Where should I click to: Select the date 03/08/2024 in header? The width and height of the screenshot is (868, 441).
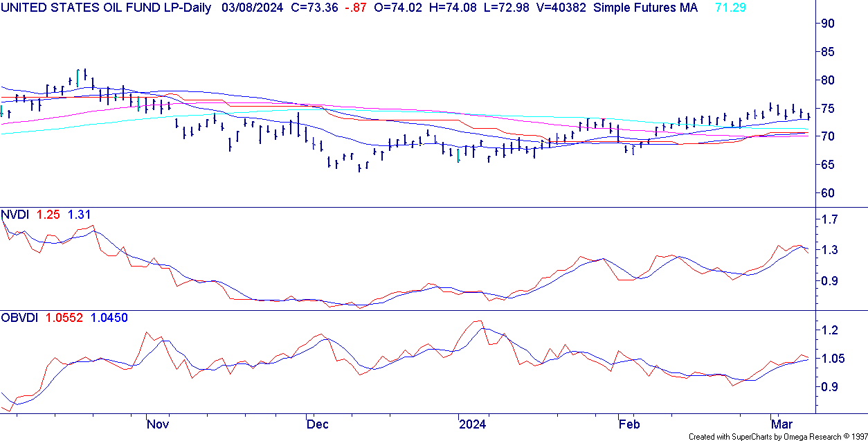tap(253, 7)
